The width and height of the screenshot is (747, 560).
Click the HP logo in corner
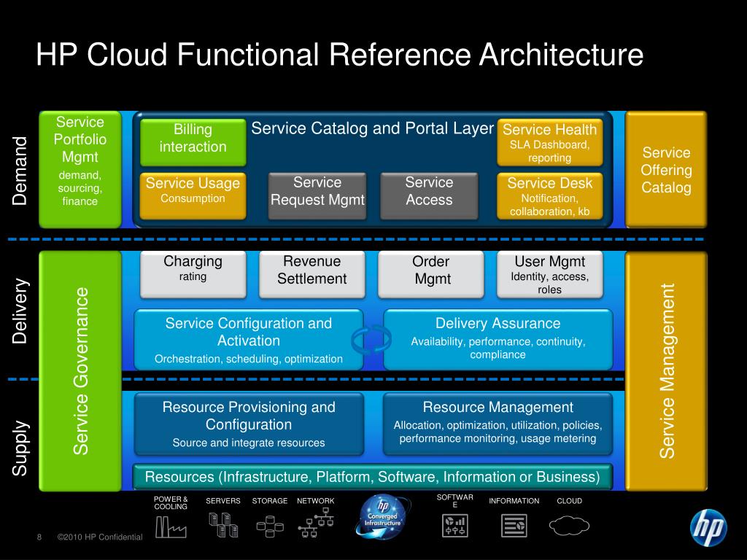pos(708,528)
